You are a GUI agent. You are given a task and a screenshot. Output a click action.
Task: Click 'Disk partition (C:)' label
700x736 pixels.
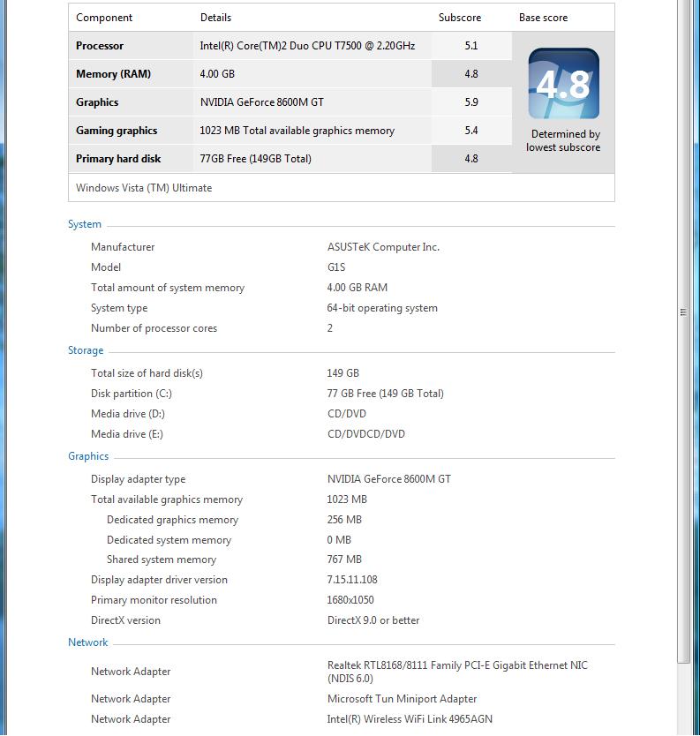pos(132,394)
